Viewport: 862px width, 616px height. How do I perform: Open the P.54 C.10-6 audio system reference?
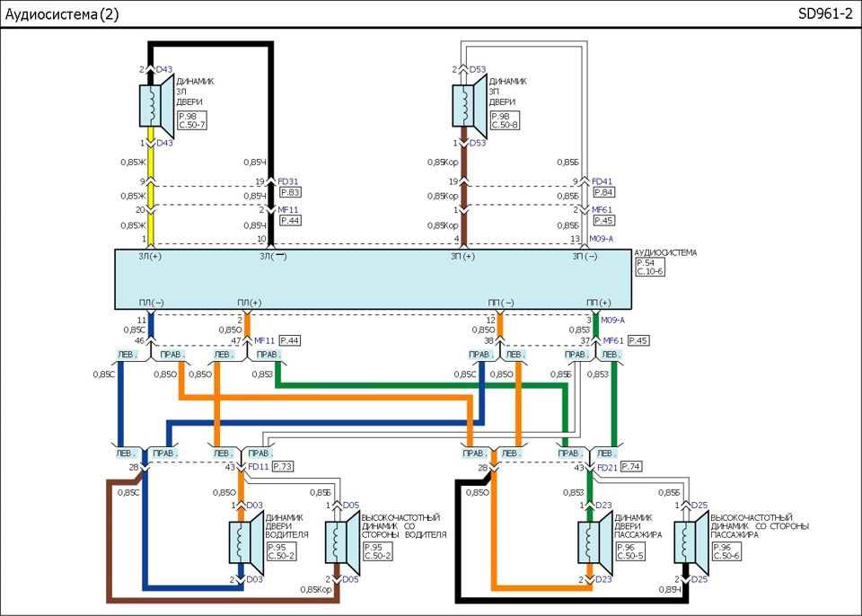click(649, 267)
